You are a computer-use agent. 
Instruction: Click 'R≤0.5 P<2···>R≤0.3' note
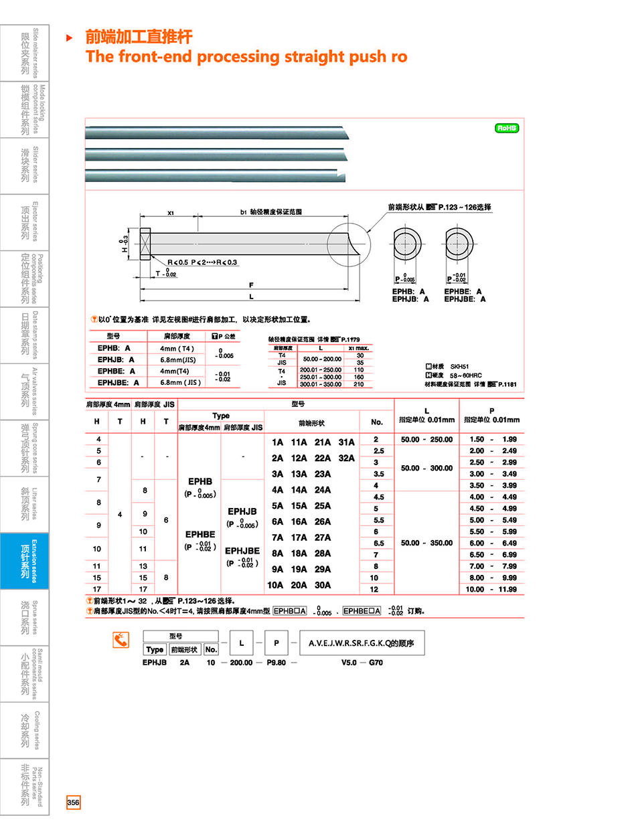[202, 262]
